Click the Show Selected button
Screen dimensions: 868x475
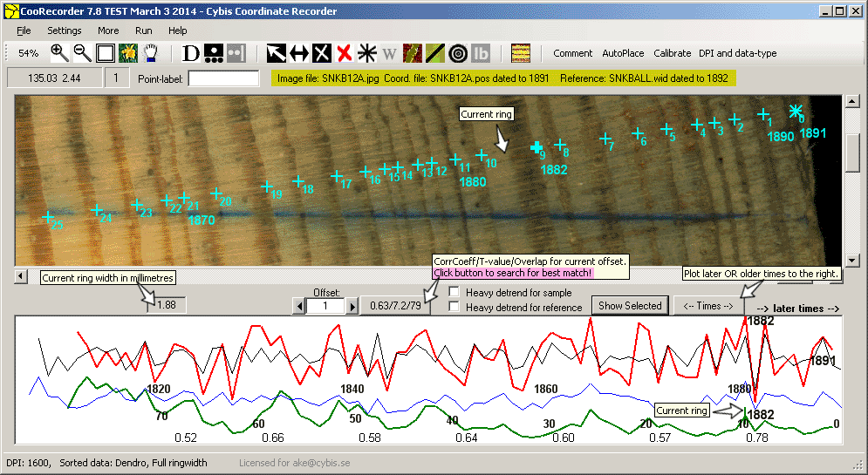(x=630, y=306)
